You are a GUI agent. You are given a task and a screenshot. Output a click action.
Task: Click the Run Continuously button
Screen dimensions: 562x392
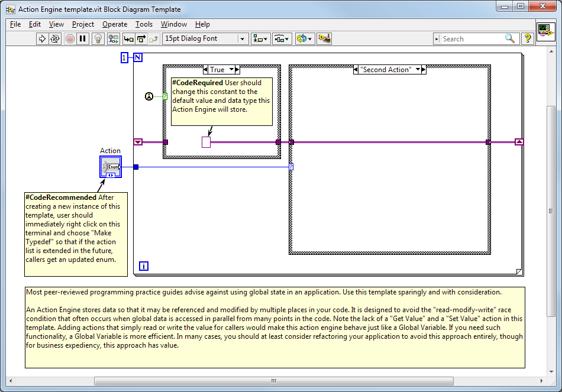(x=55, y=38)
